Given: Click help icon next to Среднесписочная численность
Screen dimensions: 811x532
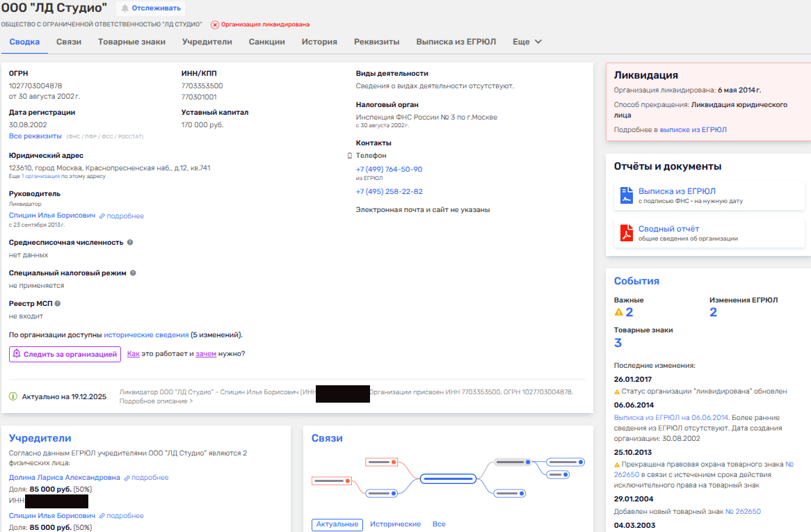Looking at the screenshot, I should coord(130,243).
